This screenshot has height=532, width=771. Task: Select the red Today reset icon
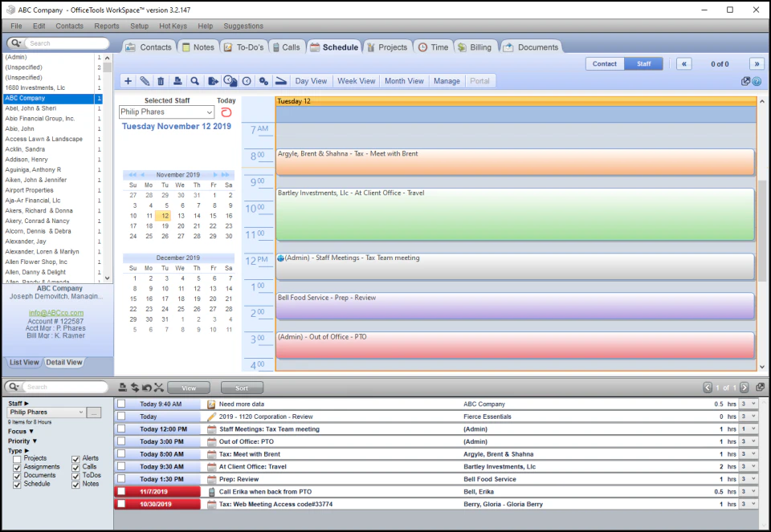click(226, 112)
